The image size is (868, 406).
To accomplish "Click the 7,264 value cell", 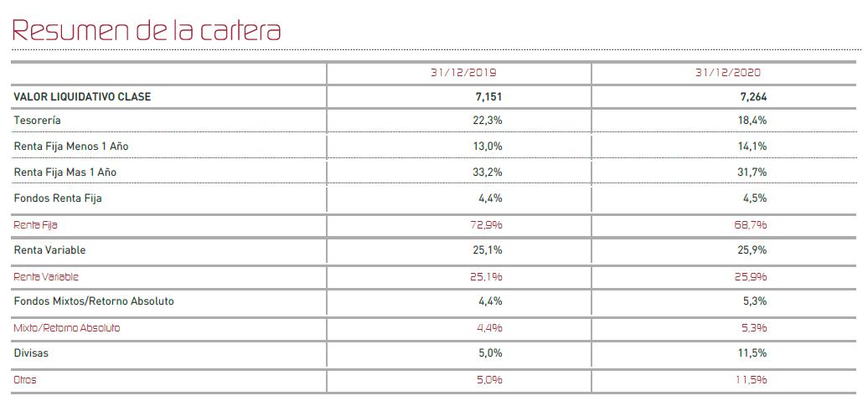I will 753,97.
